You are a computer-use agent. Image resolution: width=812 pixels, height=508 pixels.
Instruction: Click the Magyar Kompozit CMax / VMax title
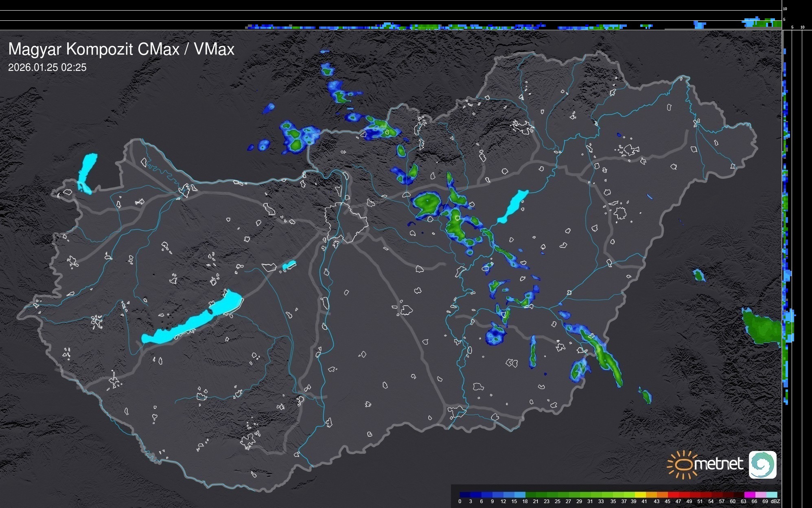point(121,49)
